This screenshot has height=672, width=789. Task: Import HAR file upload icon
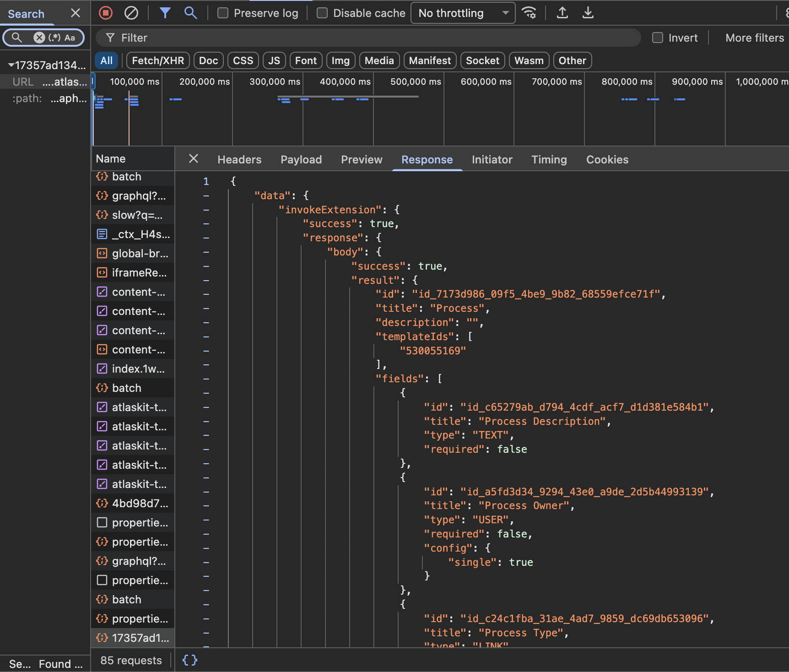[x=562, y=13]
